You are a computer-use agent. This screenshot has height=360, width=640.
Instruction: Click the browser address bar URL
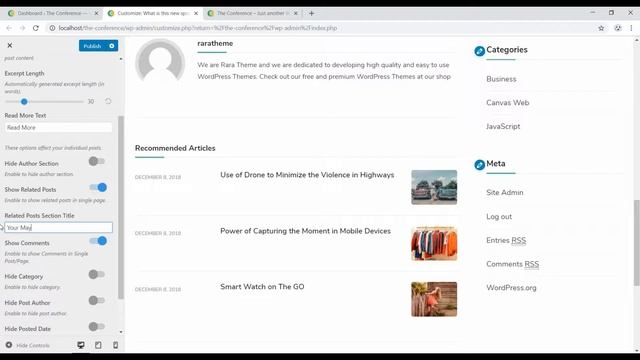tap(198, 28)
